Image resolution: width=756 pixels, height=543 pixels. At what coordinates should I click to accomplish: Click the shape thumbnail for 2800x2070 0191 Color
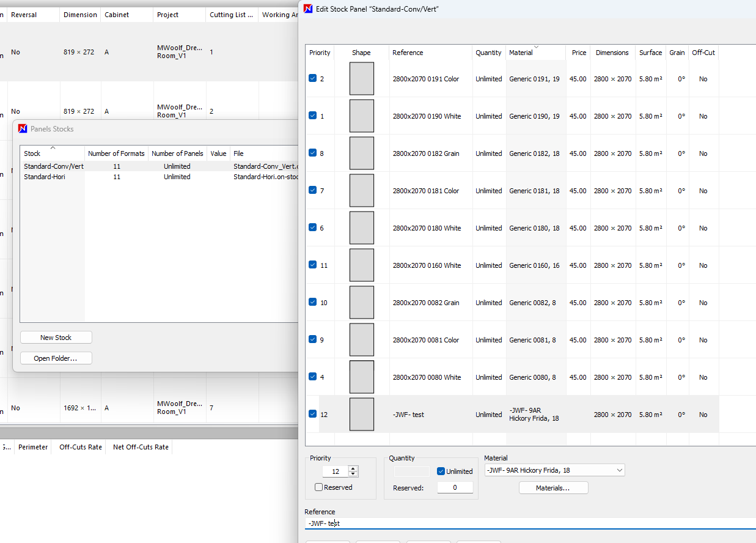361,79
